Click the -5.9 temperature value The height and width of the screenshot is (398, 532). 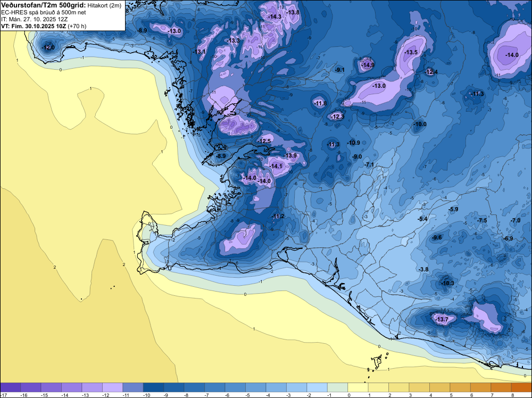(453, 209)
